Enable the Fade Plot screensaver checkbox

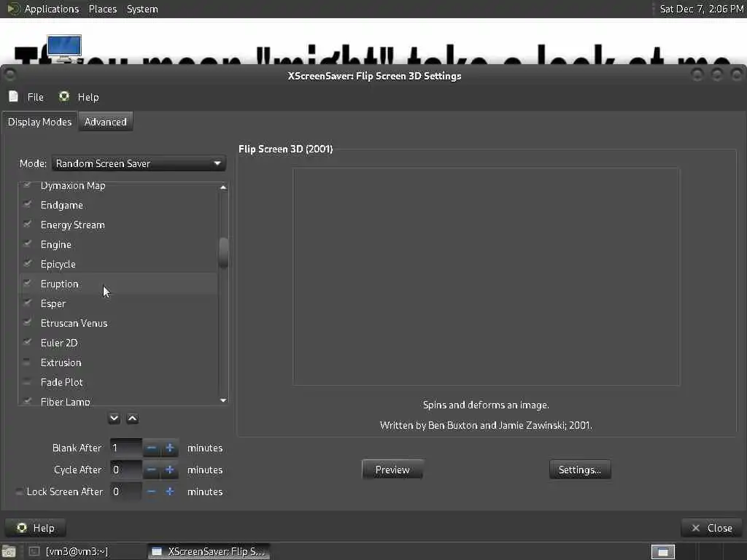point(27,382)
